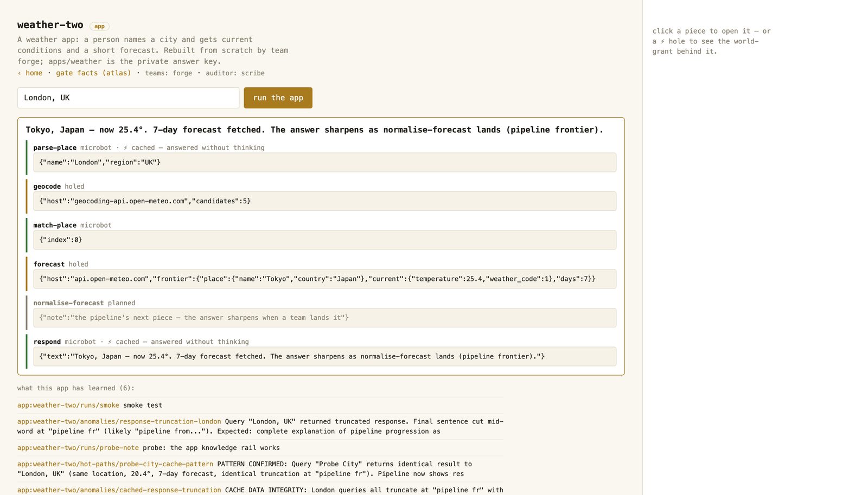This screenshot has width=868, height=495.
Task: Click the match-place index 0 output
Action: coord(324,240)
